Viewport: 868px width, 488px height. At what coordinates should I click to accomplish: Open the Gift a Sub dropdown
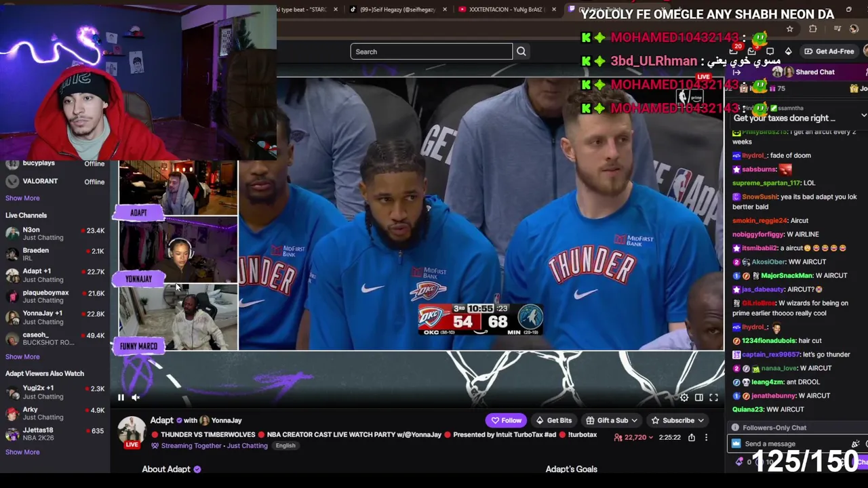pos(612,420)
